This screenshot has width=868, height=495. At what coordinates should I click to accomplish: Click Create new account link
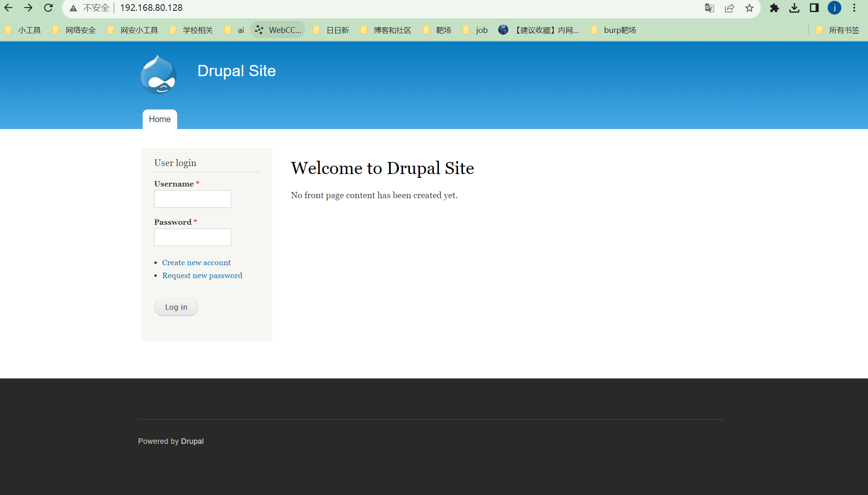(196, 263)
